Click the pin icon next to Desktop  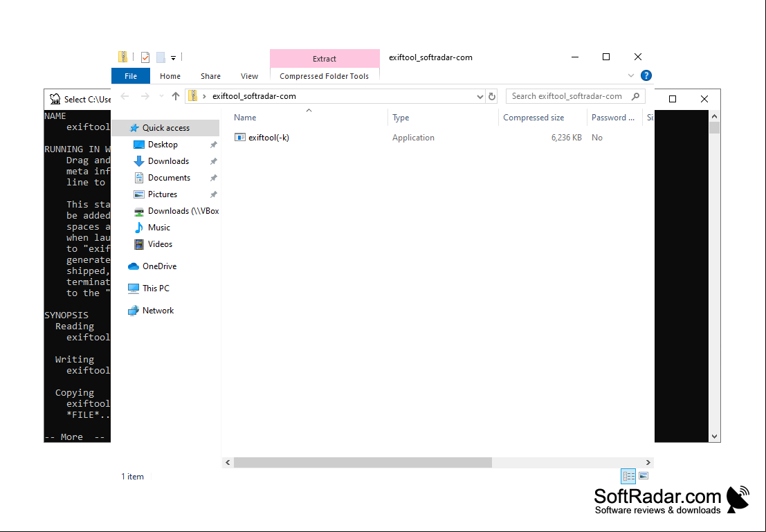[214, 145]
